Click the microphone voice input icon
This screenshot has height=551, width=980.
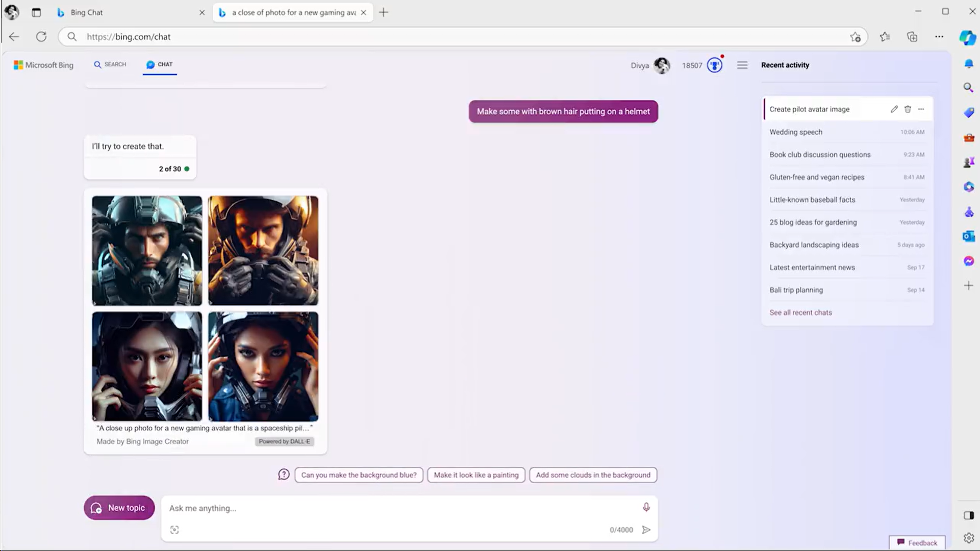[x=646, y=507]
